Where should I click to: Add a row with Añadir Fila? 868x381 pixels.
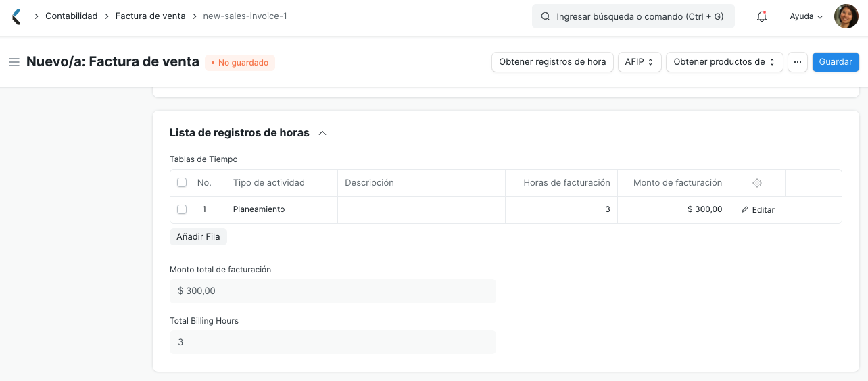coord(198,237)
